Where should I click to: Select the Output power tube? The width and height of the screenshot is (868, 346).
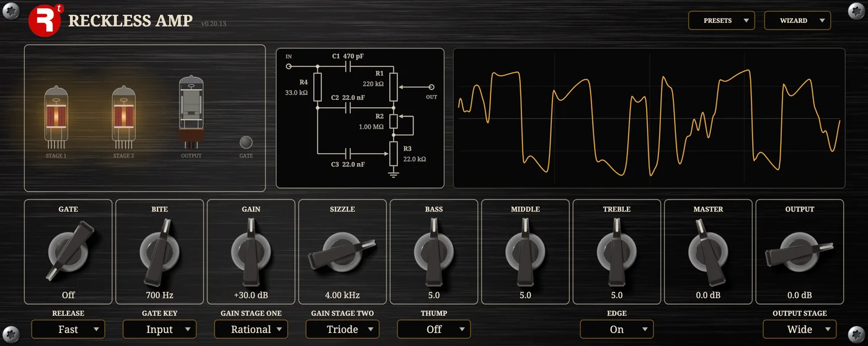[191, 112]
